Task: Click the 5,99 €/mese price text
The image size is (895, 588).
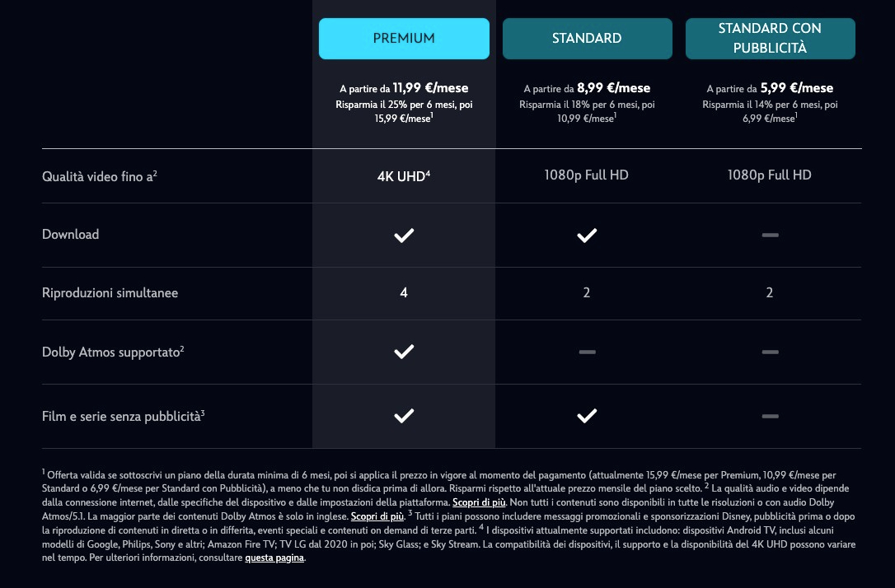Action: point(797,88)
